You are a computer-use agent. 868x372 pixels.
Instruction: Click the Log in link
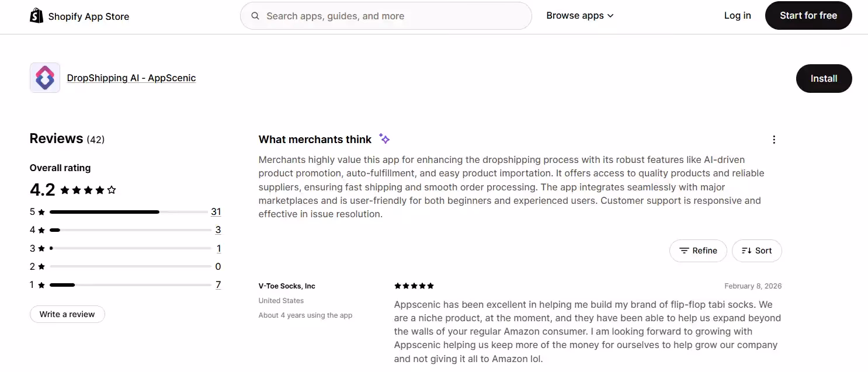point(737,16)
